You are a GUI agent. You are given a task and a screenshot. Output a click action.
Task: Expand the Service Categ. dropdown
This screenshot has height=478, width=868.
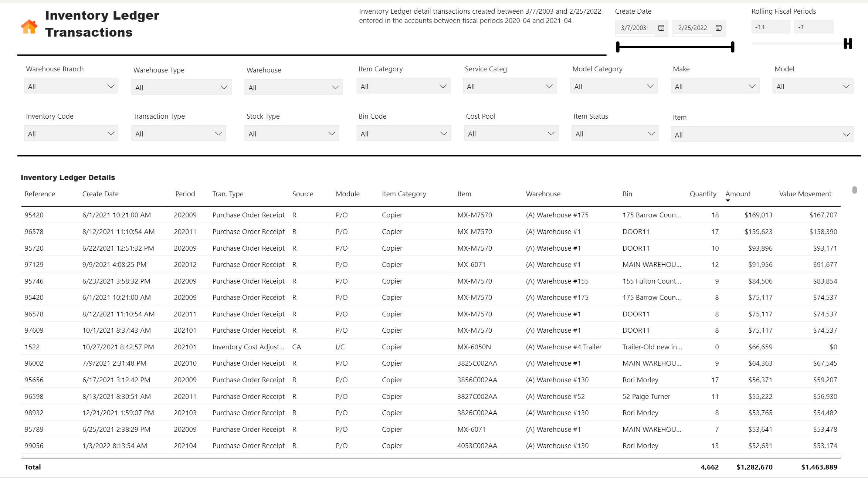coord(509,86)
